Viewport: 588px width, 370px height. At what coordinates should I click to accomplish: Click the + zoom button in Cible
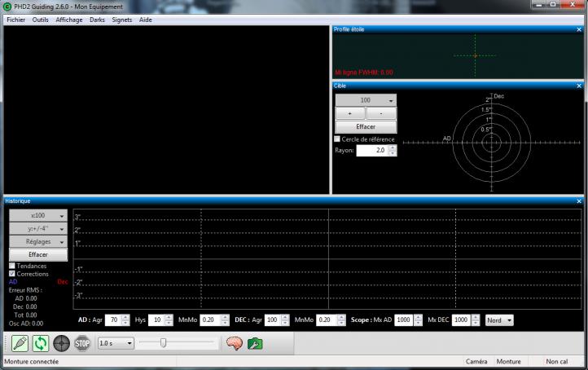point(350,113)
